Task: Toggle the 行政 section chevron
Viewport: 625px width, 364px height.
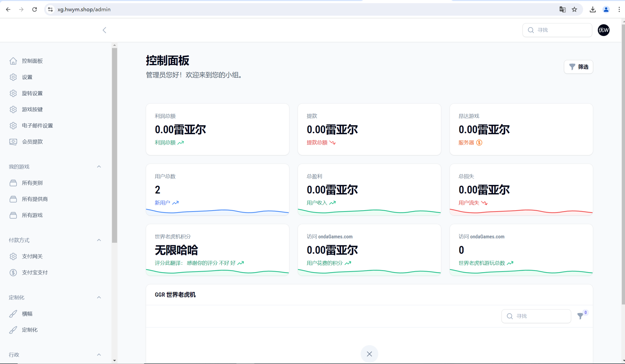Action: coord(99,355)
